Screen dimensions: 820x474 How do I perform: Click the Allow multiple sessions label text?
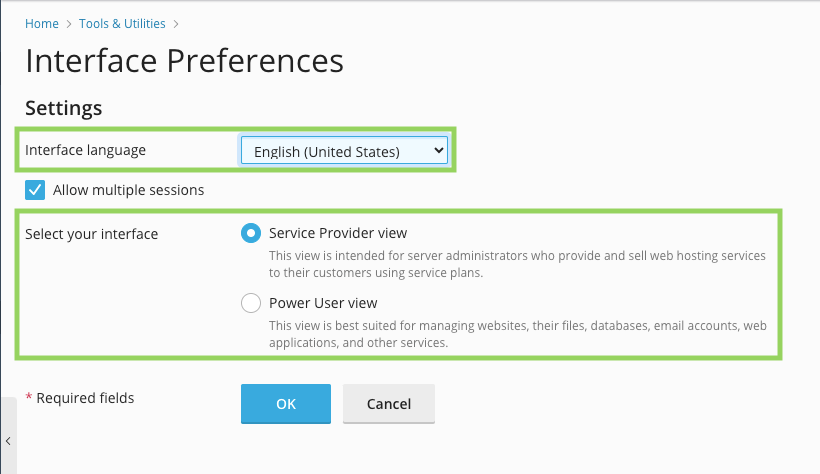point(129,190)
